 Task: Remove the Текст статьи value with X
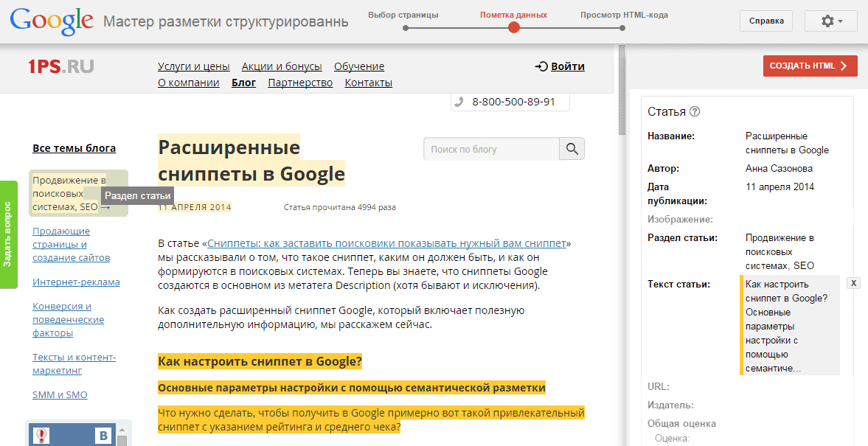click(x=853, y=283)
